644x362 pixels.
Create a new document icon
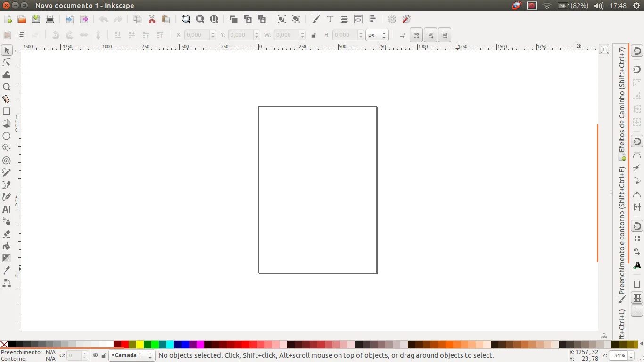tap(8, 19)
